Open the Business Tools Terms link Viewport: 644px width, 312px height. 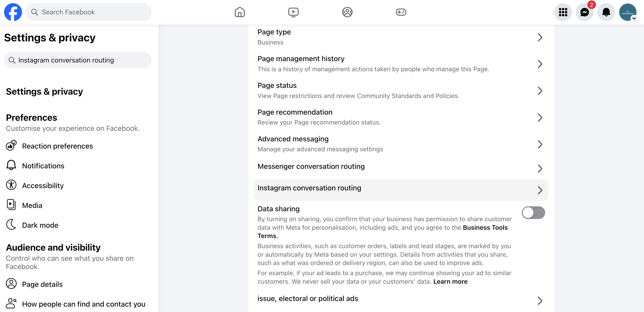click(x=383, y=232)
